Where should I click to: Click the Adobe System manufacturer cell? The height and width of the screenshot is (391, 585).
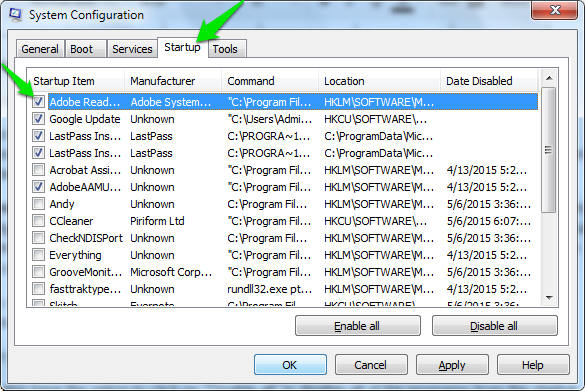171,102
